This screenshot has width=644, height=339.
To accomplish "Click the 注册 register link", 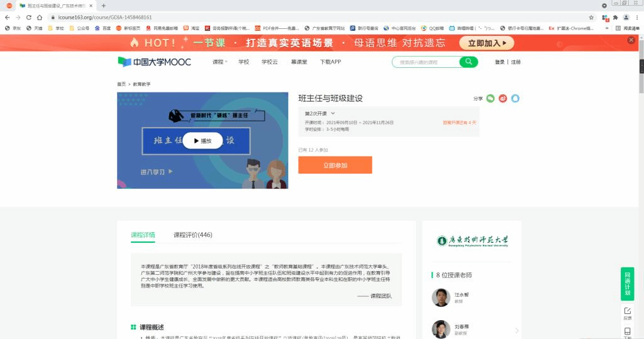I will pos(516,62).
